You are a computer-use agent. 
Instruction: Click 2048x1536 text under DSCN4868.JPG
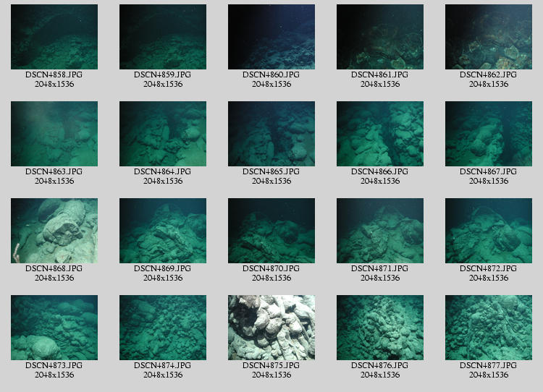click(54, 278)
